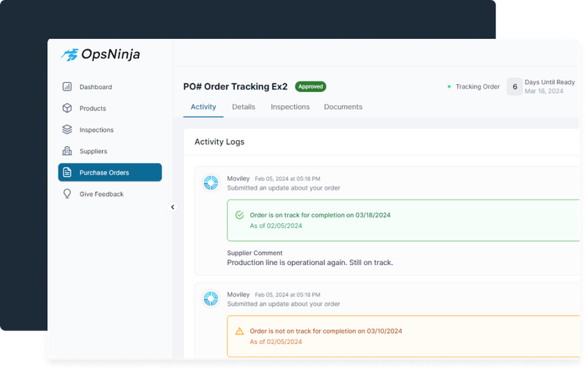This screenshot has height=371, width=588.
Task: Click the Products cube icon
Action: 67,108
